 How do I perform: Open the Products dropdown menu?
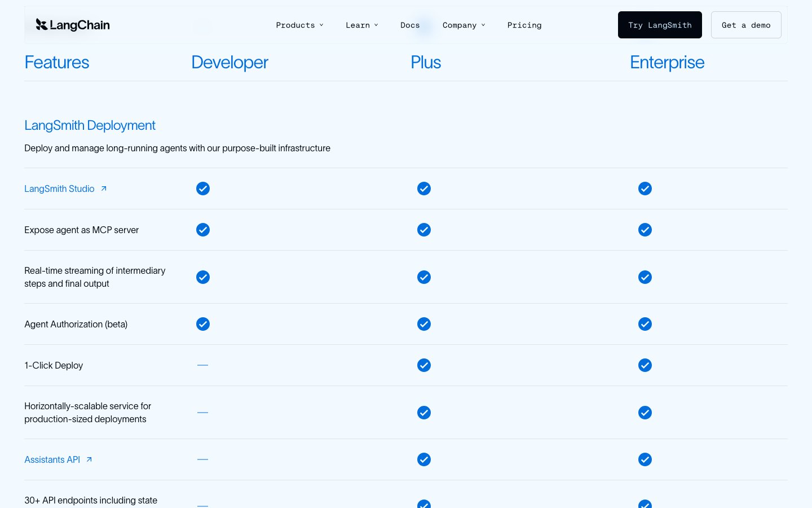(x=299, y=25)
